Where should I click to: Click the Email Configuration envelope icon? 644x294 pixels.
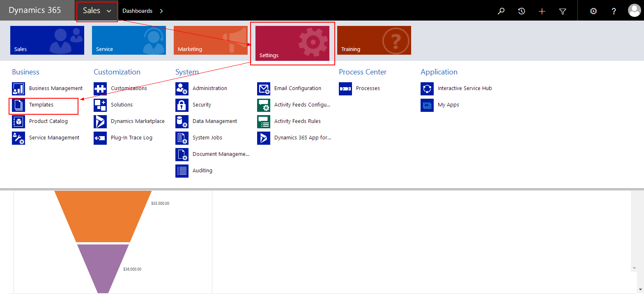264,88
